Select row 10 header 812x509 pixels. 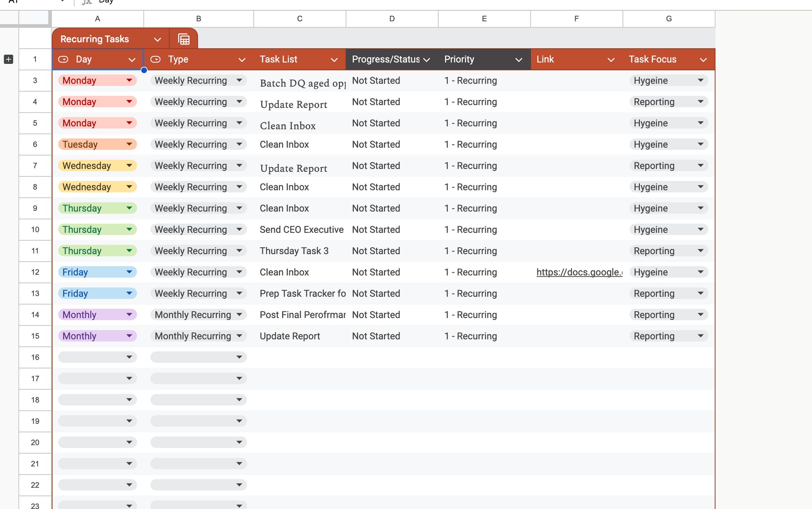[x=35, y=229]
